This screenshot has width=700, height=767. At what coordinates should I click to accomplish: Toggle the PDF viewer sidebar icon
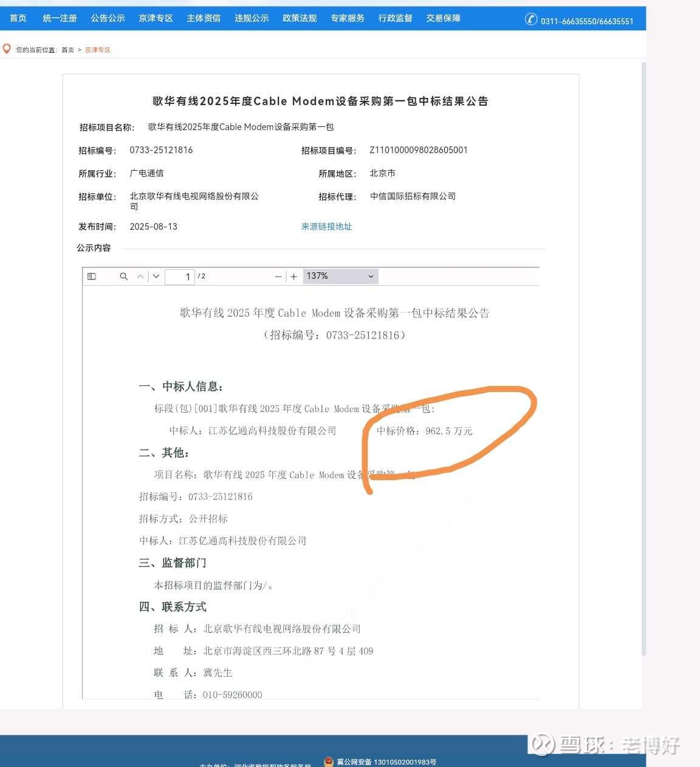coord(92,277)
